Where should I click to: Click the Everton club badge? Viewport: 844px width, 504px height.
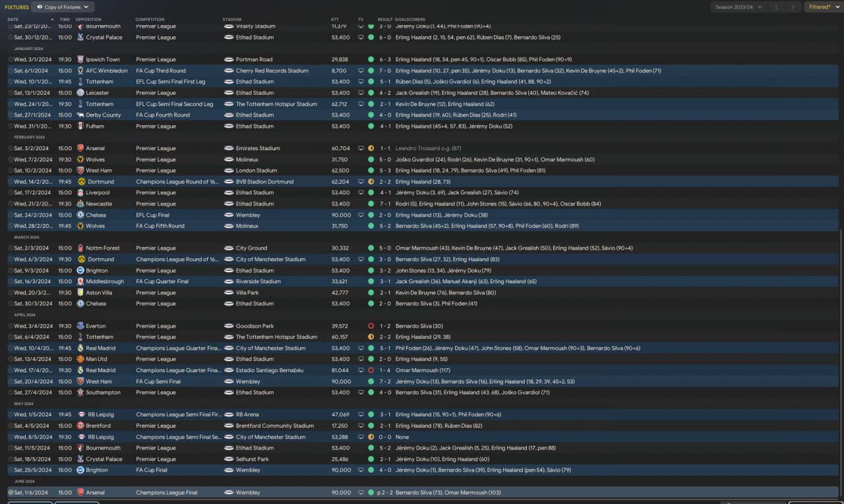80,326
